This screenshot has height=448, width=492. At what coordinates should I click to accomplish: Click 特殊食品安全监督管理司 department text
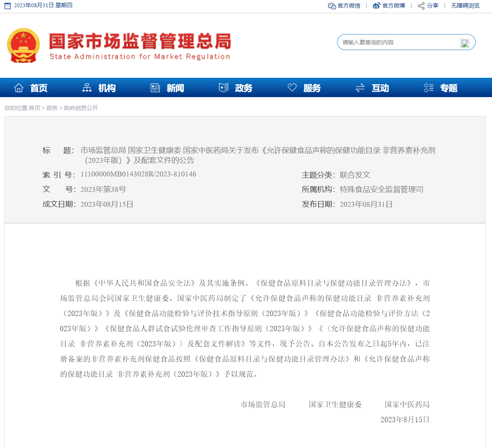[382, 189]
